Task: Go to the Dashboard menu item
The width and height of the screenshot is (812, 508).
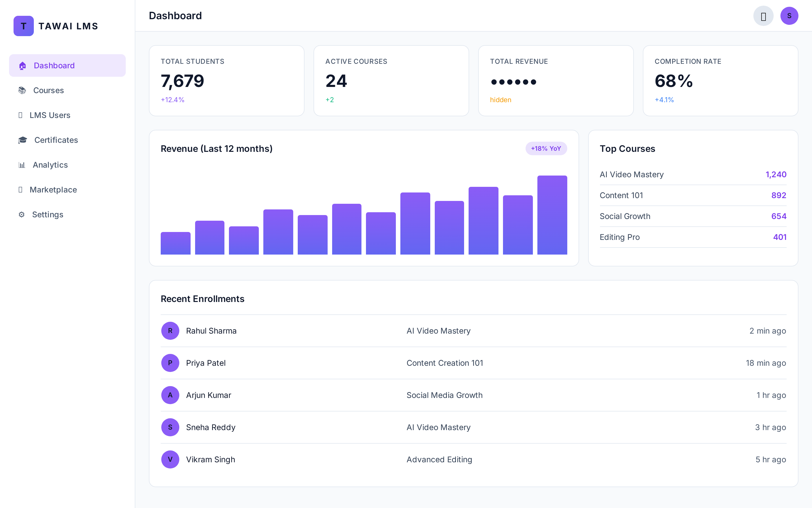Action: [x=67, y=65]
